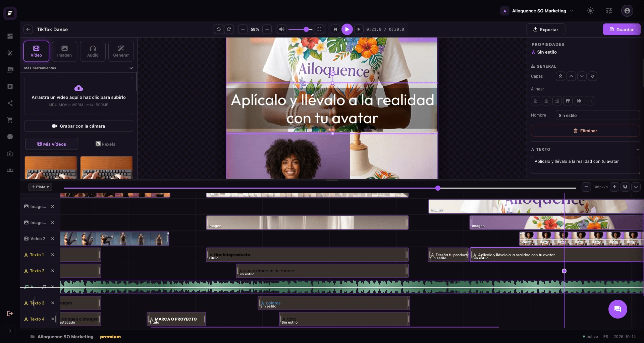Skip to the end of video
The image size is (644, 343).
(359, 29)
